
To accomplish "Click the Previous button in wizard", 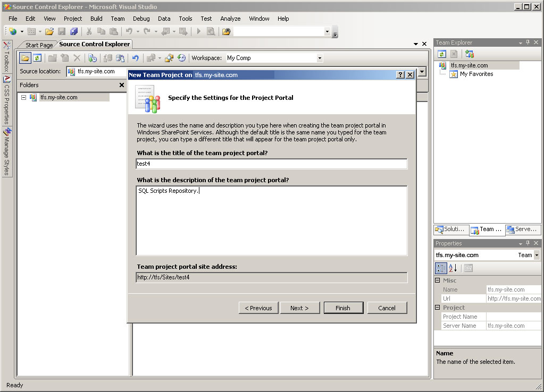I will coord(258,308).
